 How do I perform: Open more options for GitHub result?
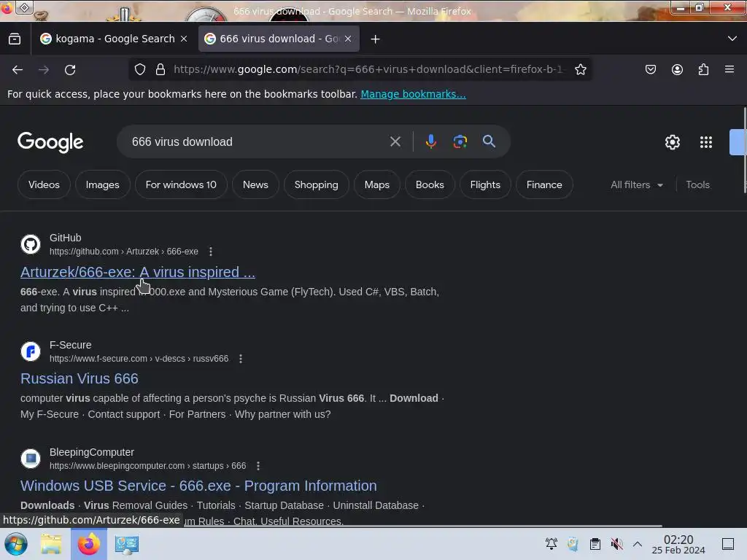(211, 252)
